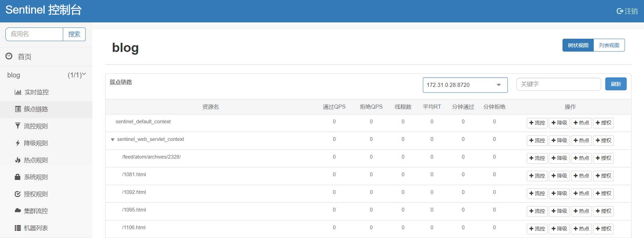Add 热点 rule for sentinel_default_context
The width and height of the screenshot is (644, 238).
tap(581, 123)
